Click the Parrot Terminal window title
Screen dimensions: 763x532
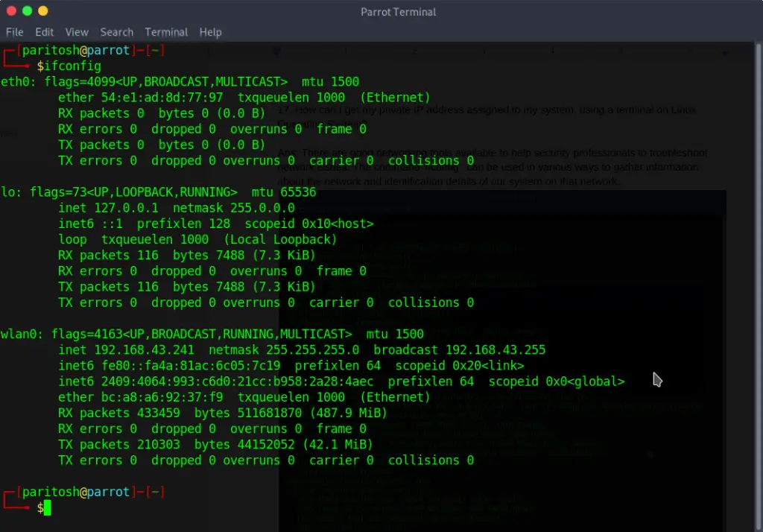399,12
